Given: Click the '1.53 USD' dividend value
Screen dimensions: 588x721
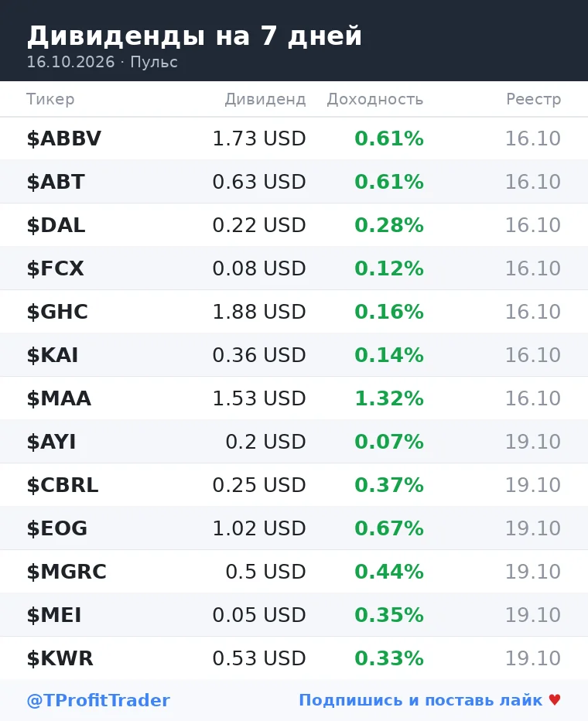Looking at the screenshot, I should (x=259, y=398).
